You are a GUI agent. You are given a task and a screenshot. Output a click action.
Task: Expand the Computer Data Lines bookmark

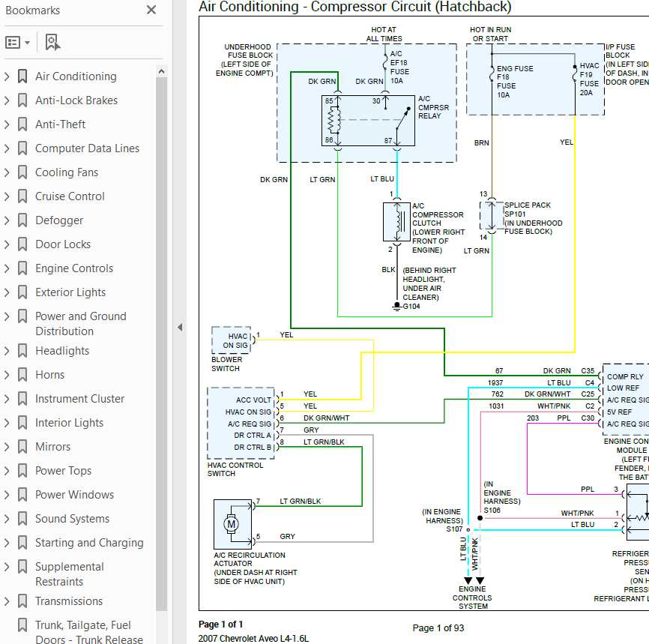(7, 148)
